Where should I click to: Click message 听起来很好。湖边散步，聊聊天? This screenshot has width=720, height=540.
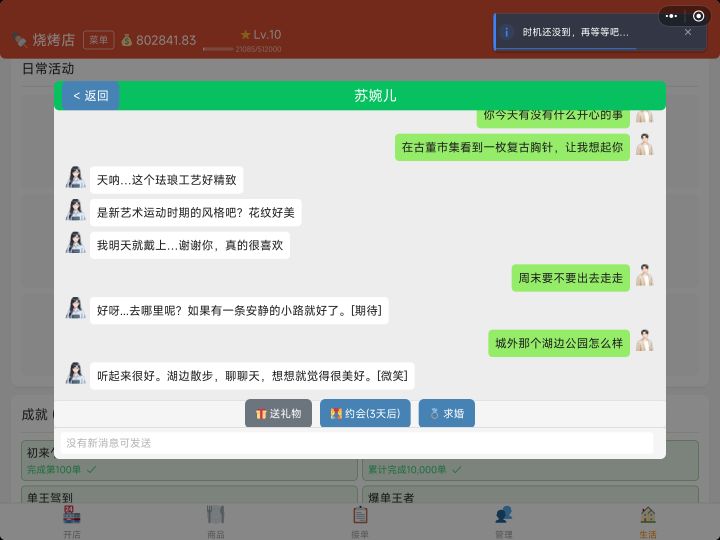[x=252, y=376]
